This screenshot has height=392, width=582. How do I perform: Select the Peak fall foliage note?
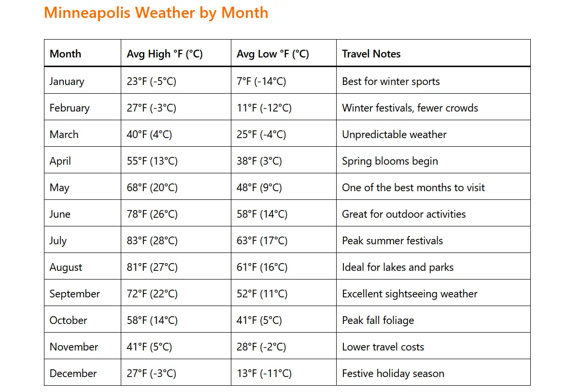378,321
